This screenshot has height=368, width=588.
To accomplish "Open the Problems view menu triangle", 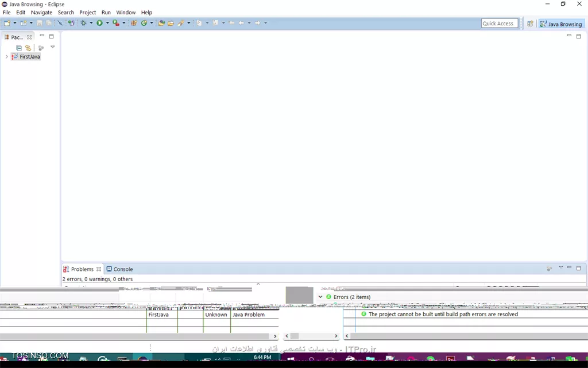I will tap(561, 267).
